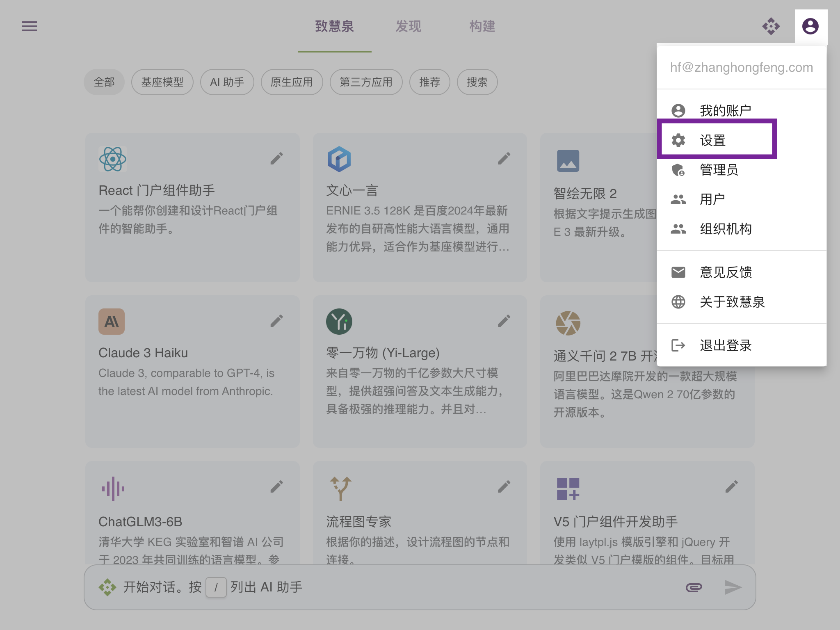840x630 pixels.
Task: Open the V5 门户组件开发助手 card title
Action: [x=616, y=522]
